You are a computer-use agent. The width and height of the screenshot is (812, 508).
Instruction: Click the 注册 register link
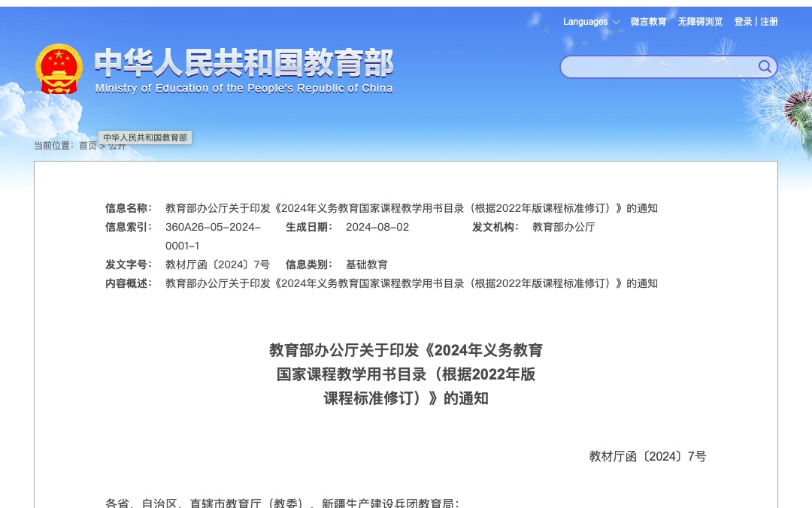click(x=769, y=22)
